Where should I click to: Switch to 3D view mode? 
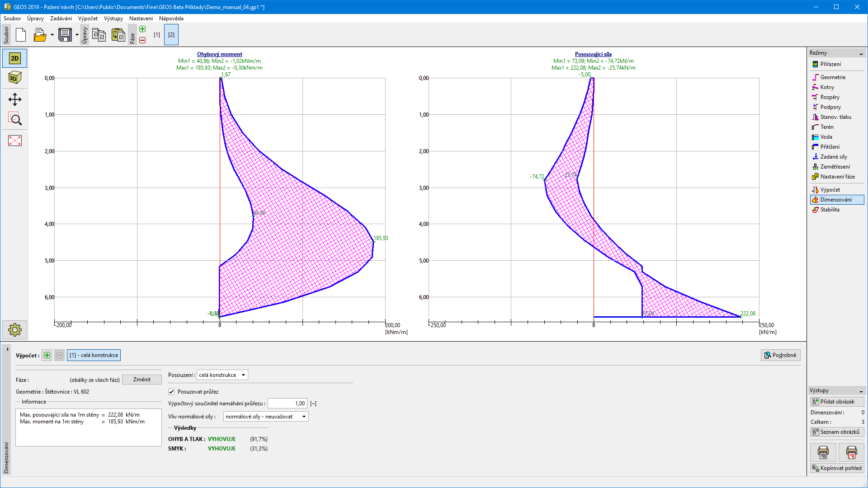pos(15,78)
